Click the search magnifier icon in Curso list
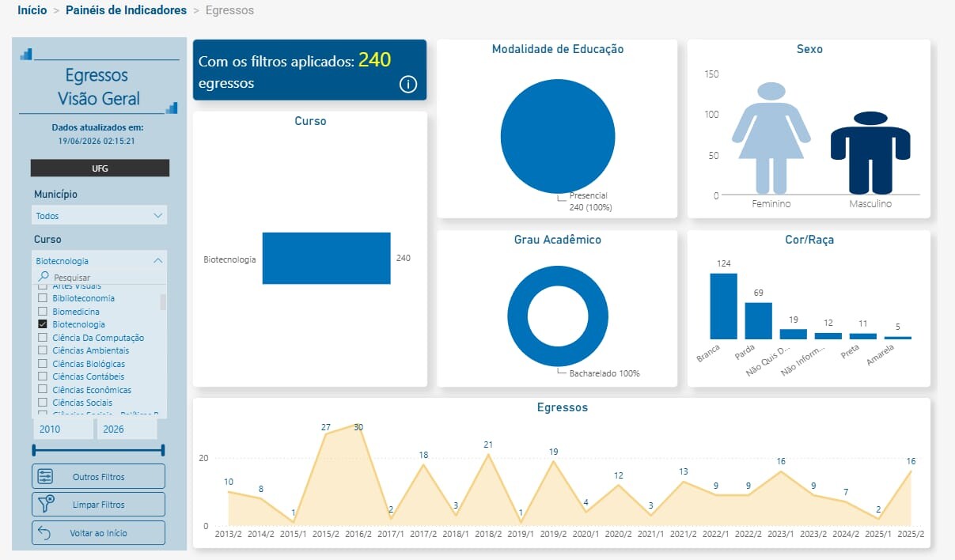Image resolution: width=955 pixels, height=560 pixels. (x=44, y=278)
